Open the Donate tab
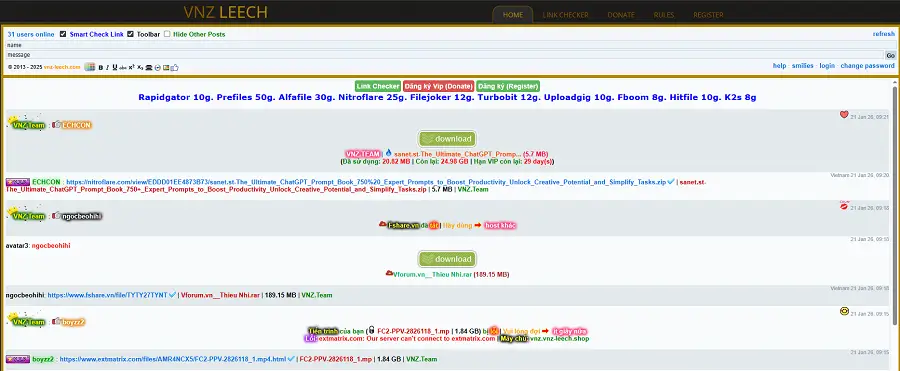Viewport: 900px width, 371px height. click(621, 15)
